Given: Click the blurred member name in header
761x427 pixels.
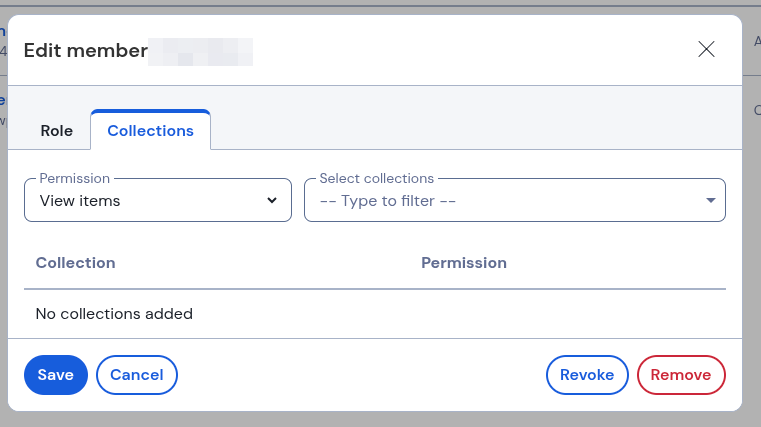Looking at the screenshot, I should pos(200,51).
